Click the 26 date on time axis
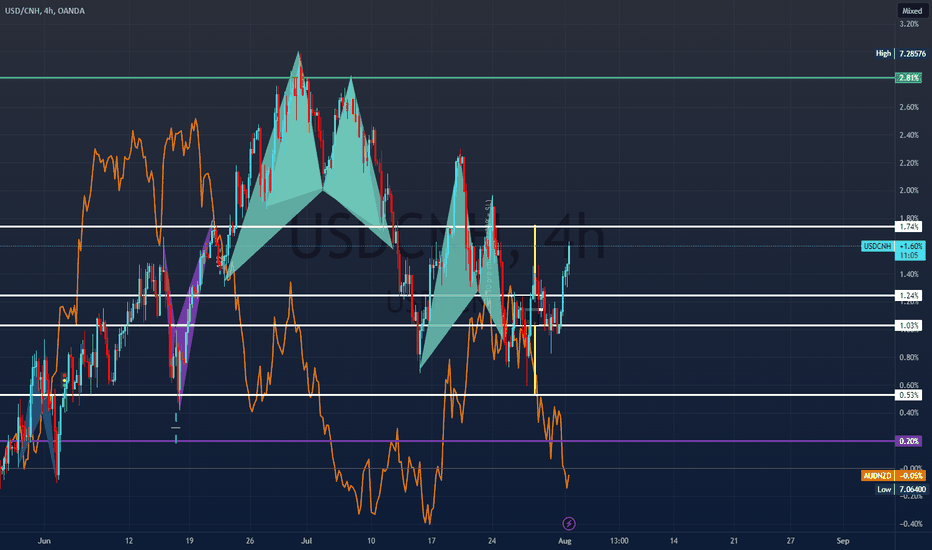This screenshot has width=932, height=550. click(x=250, y=541)
